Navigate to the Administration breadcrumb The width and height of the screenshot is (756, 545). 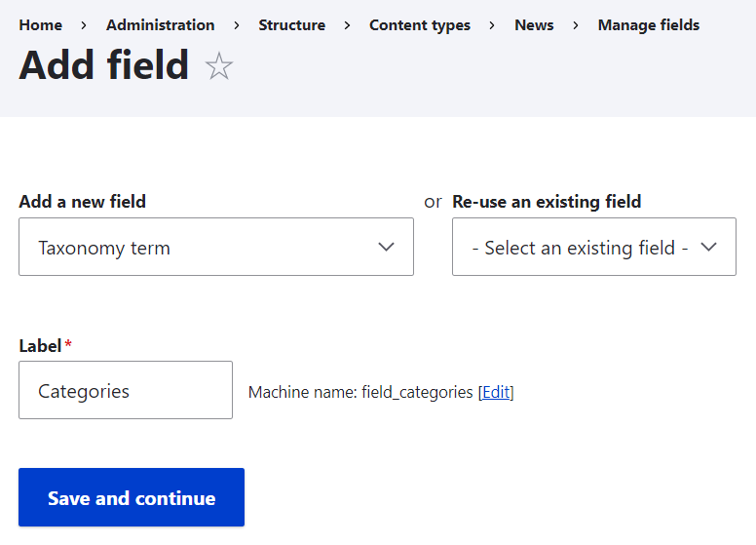161,25
